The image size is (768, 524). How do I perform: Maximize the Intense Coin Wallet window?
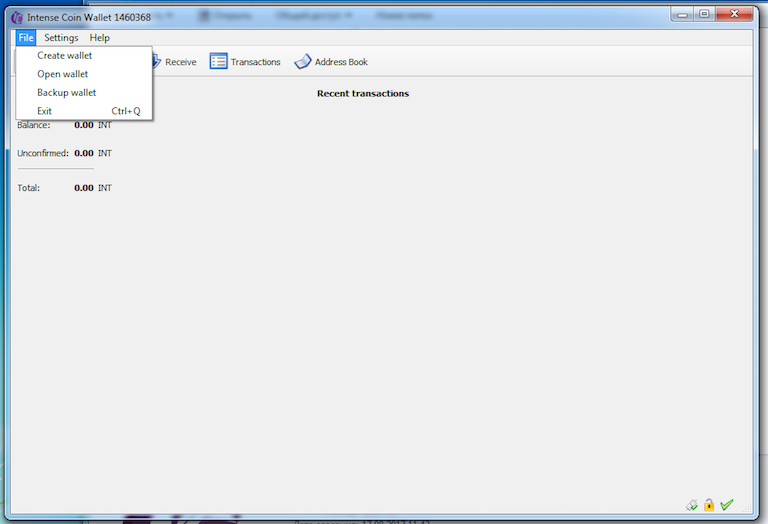click(704, 14)
